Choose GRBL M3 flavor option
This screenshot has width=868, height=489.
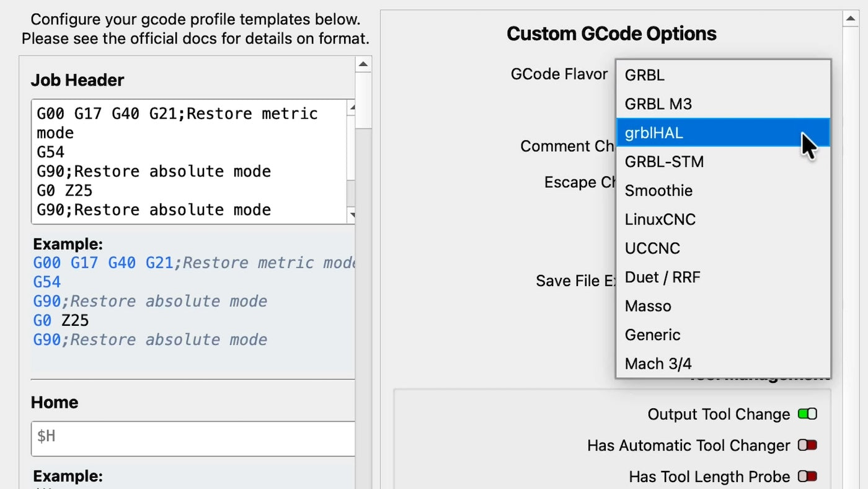click(723, 104)
